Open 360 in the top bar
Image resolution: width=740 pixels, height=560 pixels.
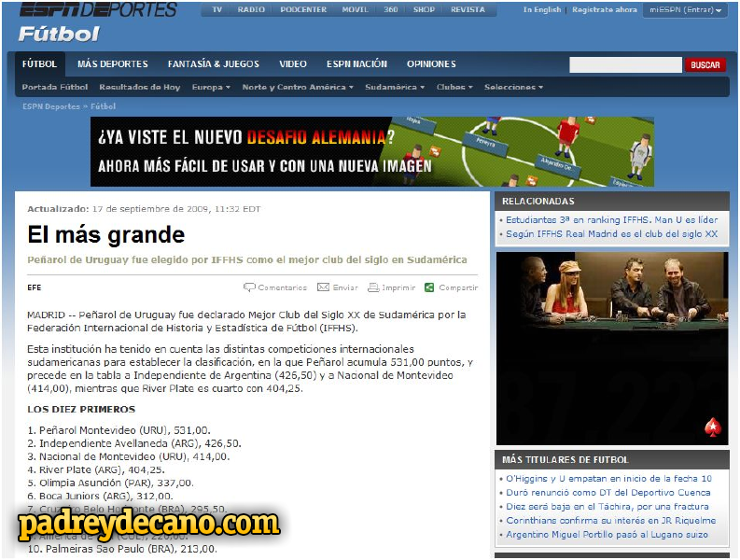click(x=391, y=9)
